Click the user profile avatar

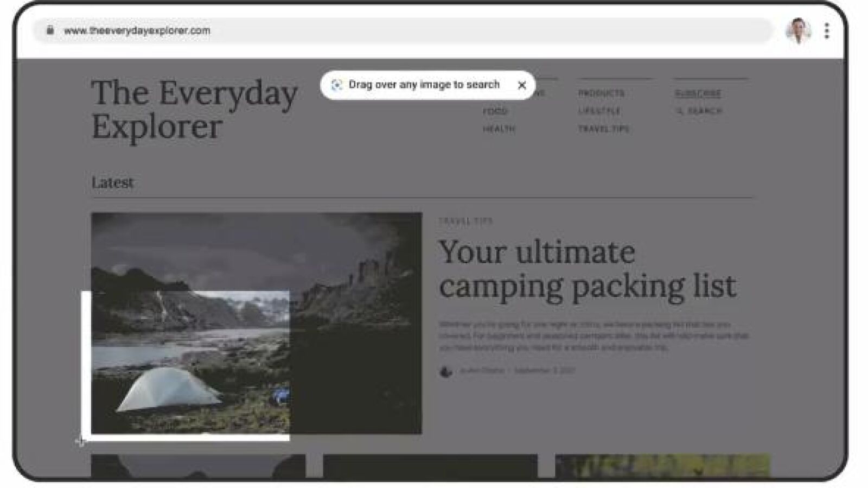[x=798, y=31]
